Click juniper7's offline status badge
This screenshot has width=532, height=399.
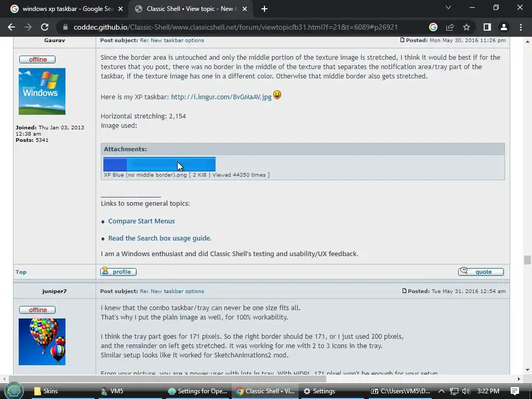[x=37, y=310]
